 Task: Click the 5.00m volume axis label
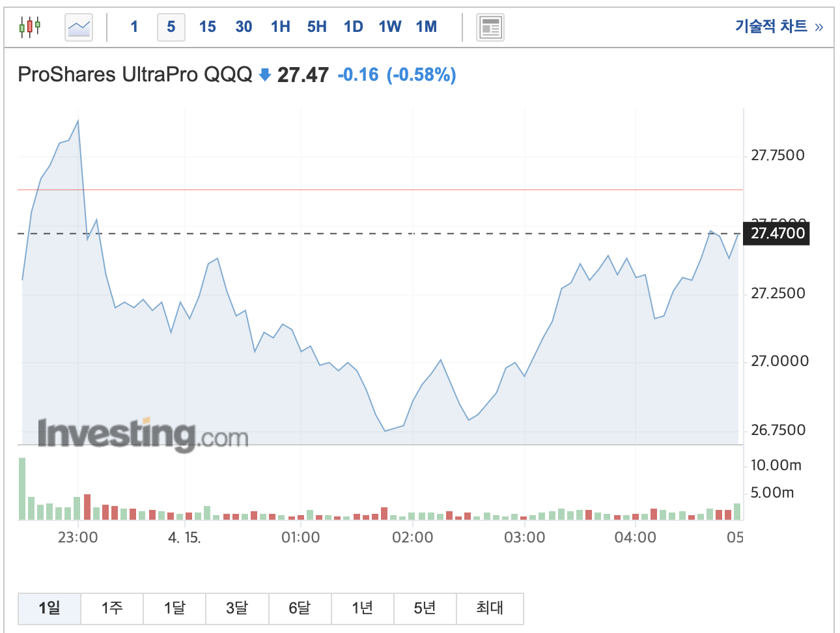[x=772, y=493]
